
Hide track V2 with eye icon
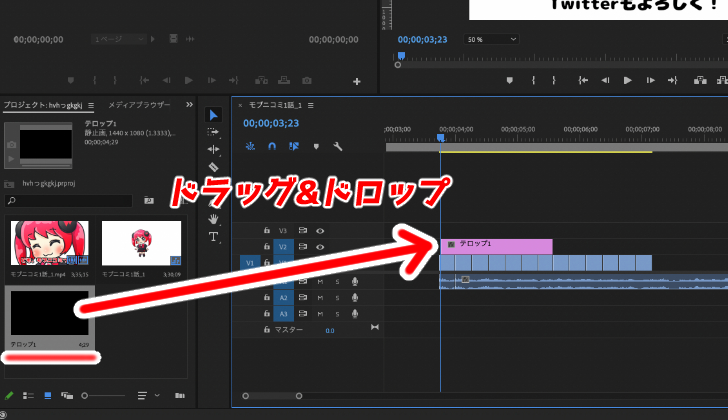[320, 247]
